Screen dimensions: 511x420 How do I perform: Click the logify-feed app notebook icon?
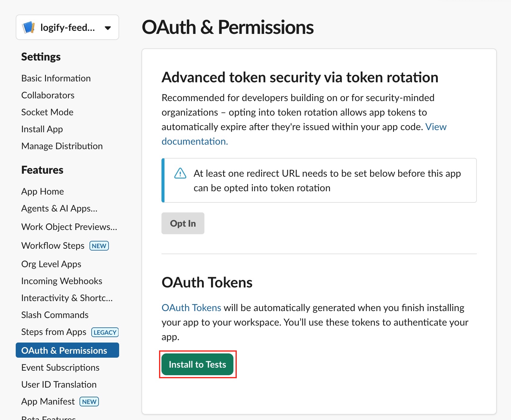coord(29,28)
